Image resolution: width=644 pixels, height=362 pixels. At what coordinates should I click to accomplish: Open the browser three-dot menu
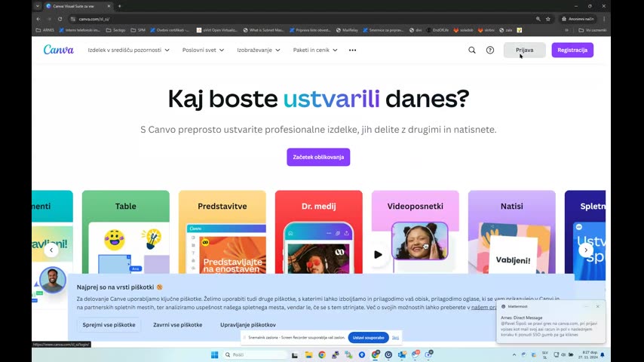tap(604, 19)
